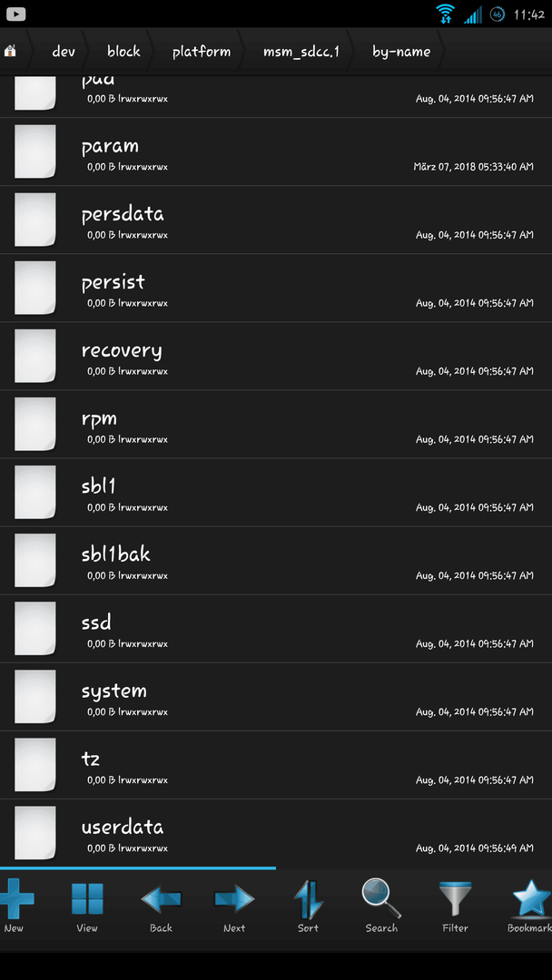
Task: Tap the Bookmark star icon
Action: point(532,898)
